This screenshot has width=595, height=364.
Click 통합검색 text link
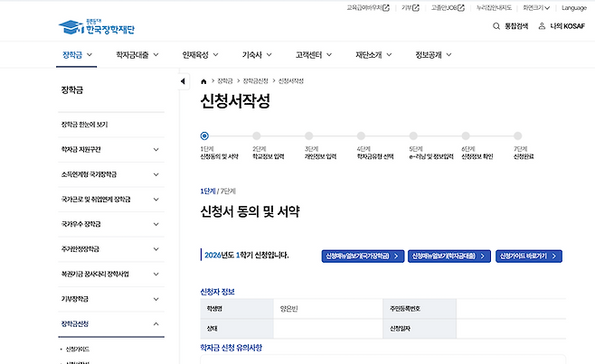[x=516, y=26]
